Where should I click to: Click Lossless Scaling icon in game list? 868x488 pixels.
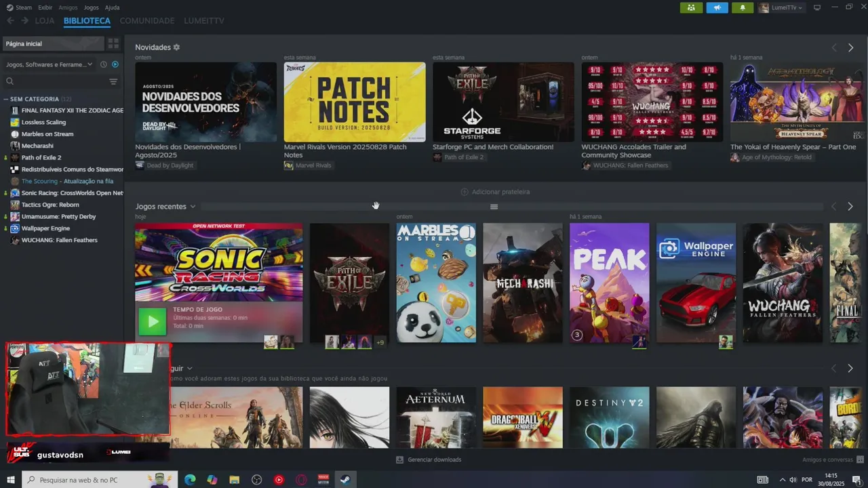pos(15,122)
